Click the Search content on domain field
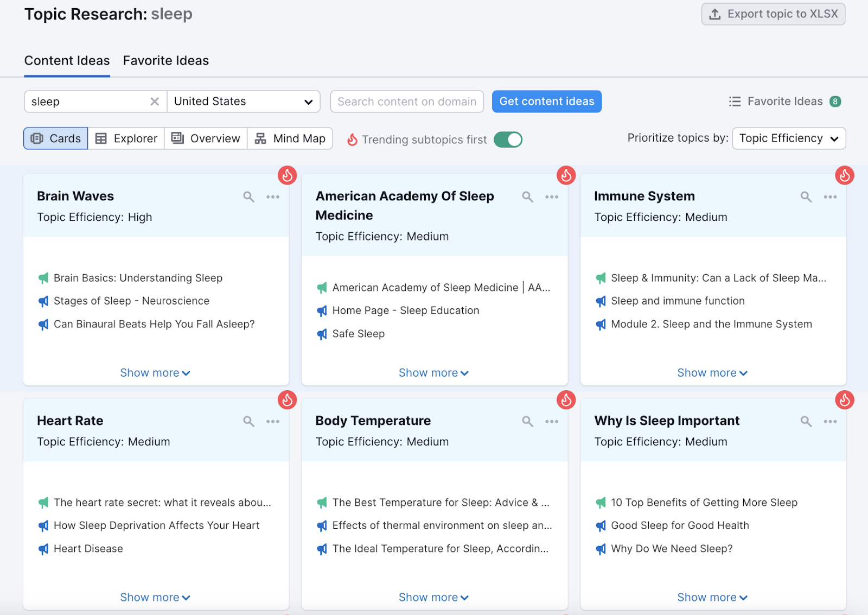 click(406, 101)
